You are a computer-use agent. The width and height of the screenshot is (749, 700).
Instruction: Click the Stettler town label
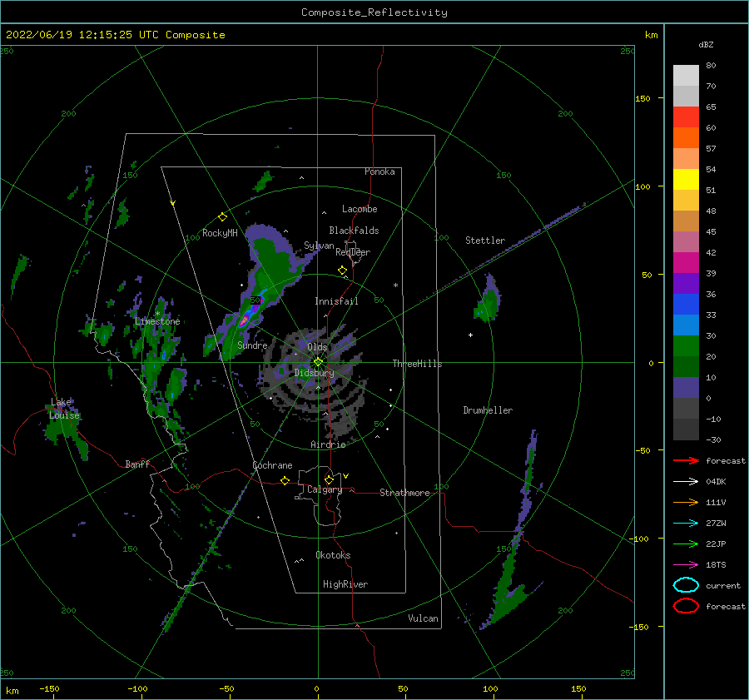pos(485,241)
